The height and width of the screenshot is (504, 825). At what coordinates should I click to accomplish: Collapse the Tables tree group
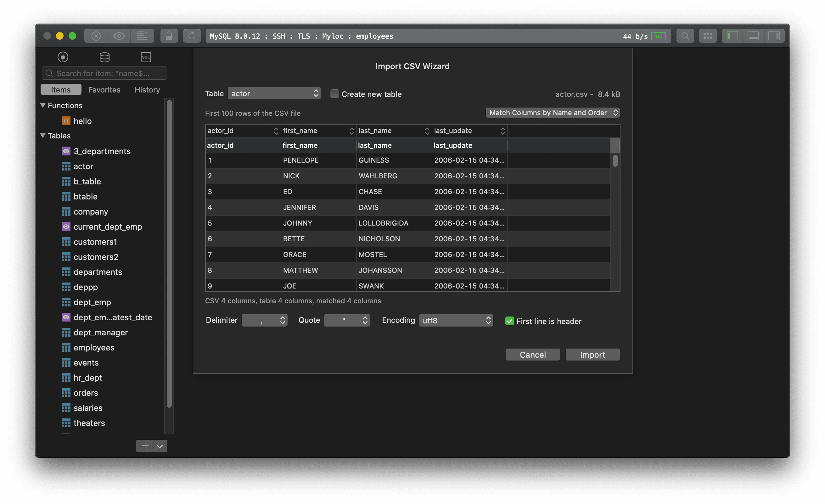click(43, 135)
